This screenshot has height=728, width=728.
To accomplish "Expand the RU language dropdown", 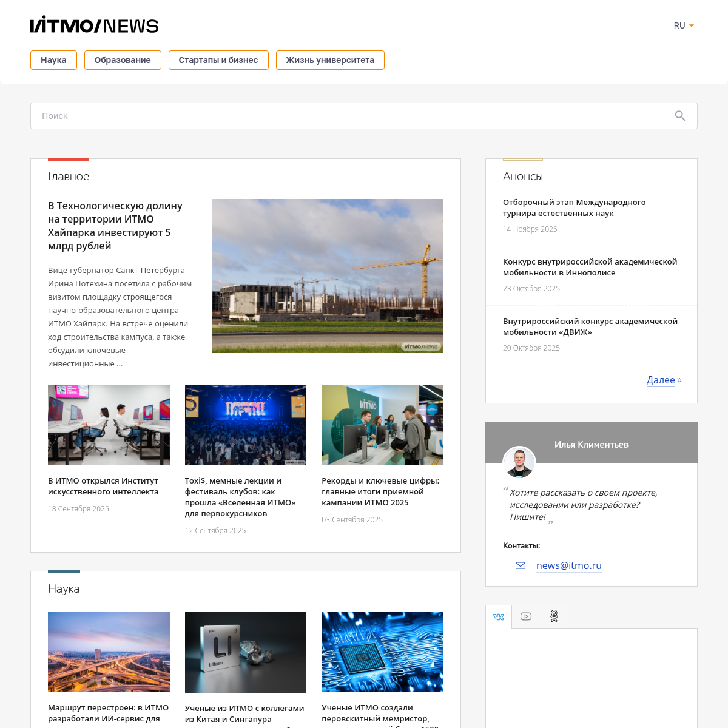I will (x=679, y=25).
